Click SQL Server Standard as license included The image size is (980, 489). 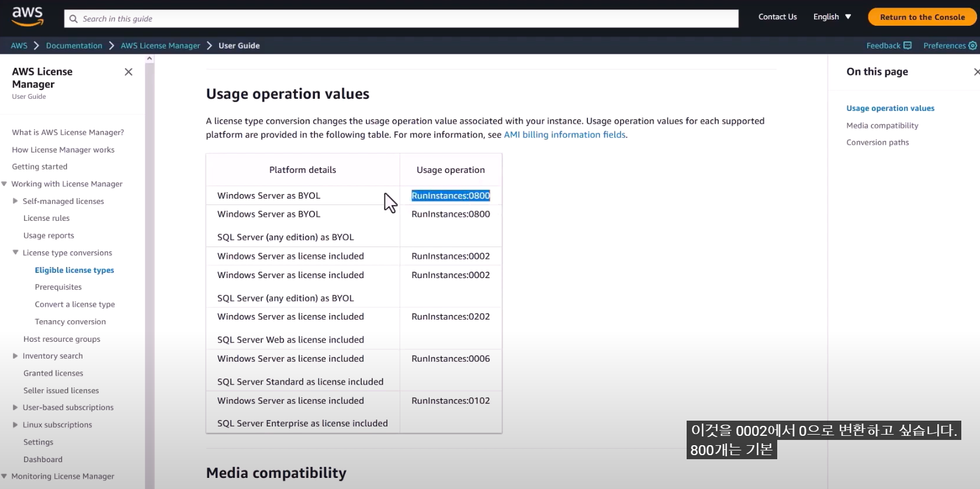[x=300, y=382]
